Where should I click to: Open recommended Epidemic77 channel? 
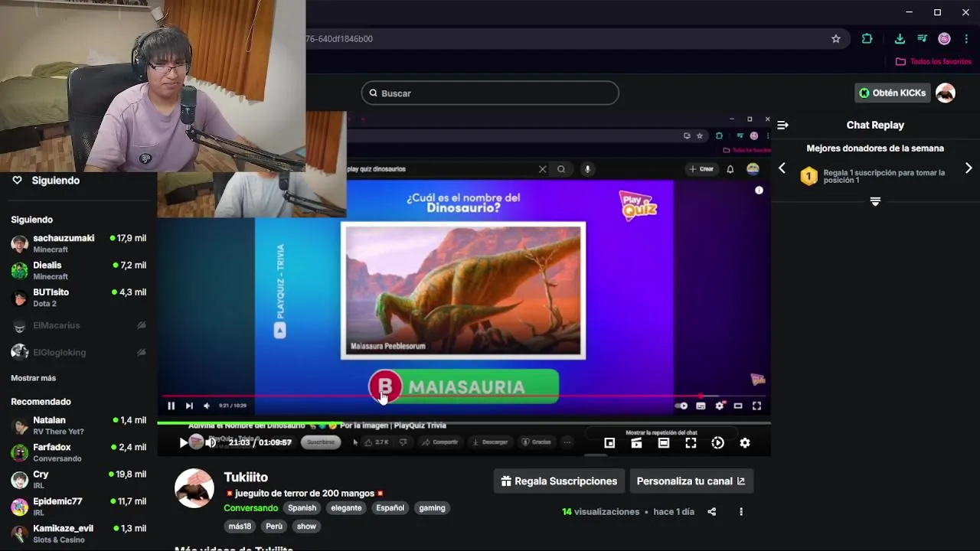(x=78, y=507)
